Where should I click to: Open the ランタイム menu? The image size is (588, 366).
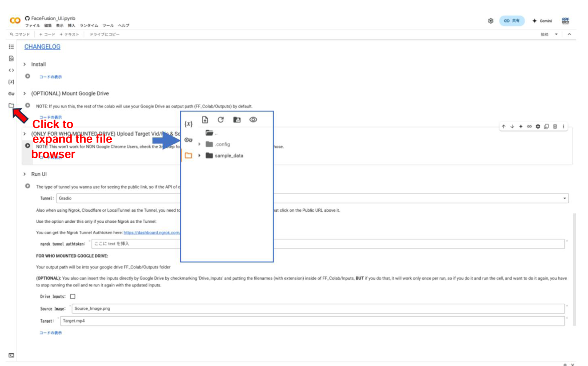(x=89, y=26)
